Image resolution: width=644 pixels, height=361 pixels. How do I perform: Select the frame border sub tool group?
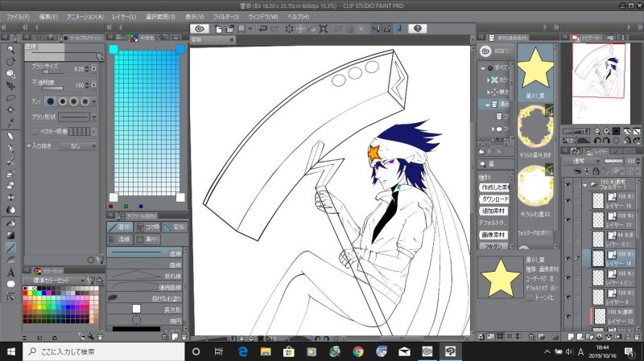(x=147, y=227)
